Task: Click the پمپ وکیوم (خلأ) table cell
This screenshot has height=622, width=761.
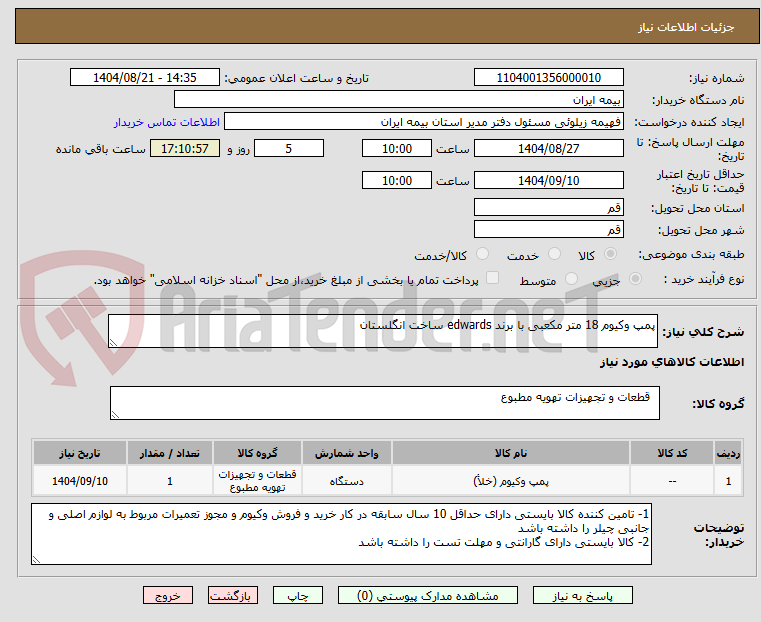Action: 511,481
